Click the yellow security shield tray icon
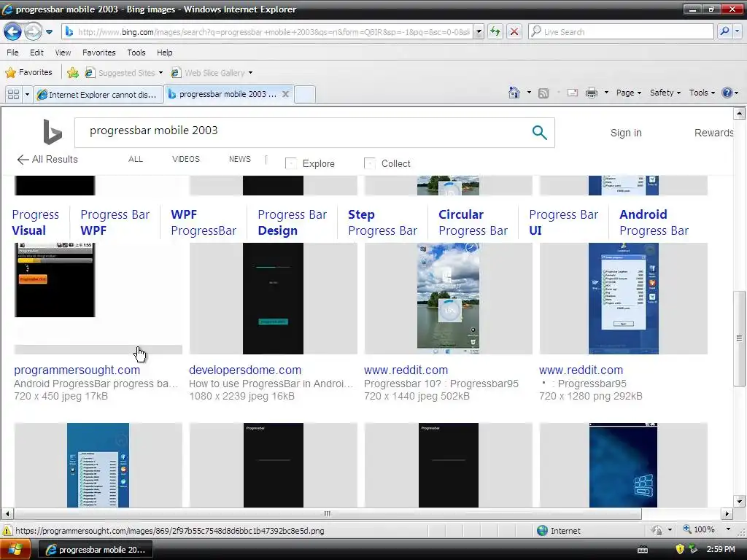Image resolution: width=747 pixels, height=560 pixels. [x=680, y=550]
